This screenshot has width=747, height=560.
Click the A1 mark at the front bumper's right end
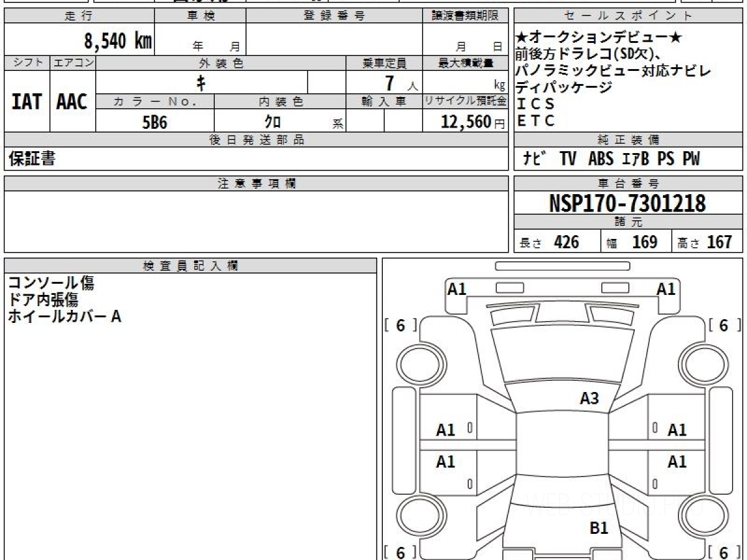click(x=666, y=289)
